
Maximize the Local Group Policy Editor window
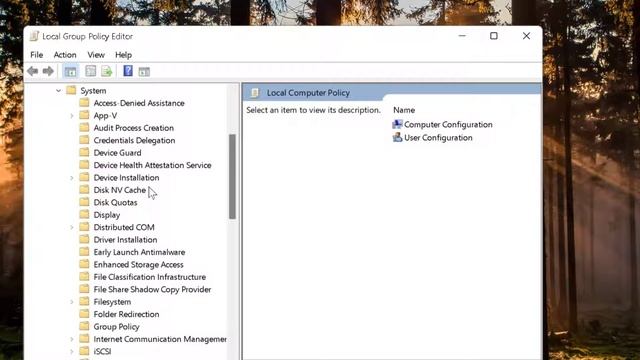tap(494, 36)
